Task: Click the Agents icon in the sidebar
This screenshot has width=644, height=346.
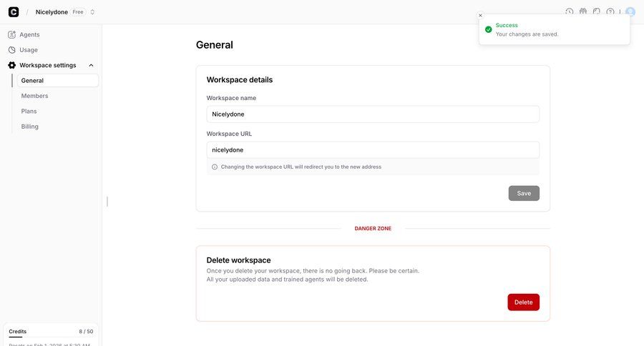Action: 12,34
